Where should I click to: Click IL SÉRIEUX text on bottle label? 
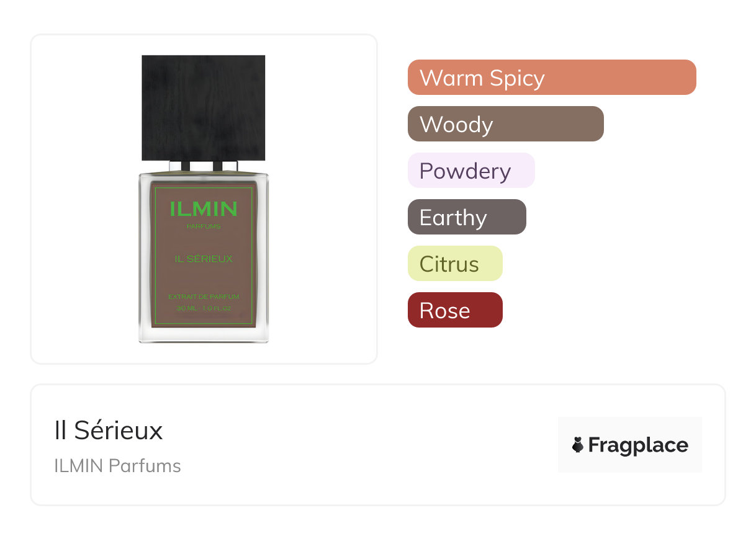click(x=203, y=259)
